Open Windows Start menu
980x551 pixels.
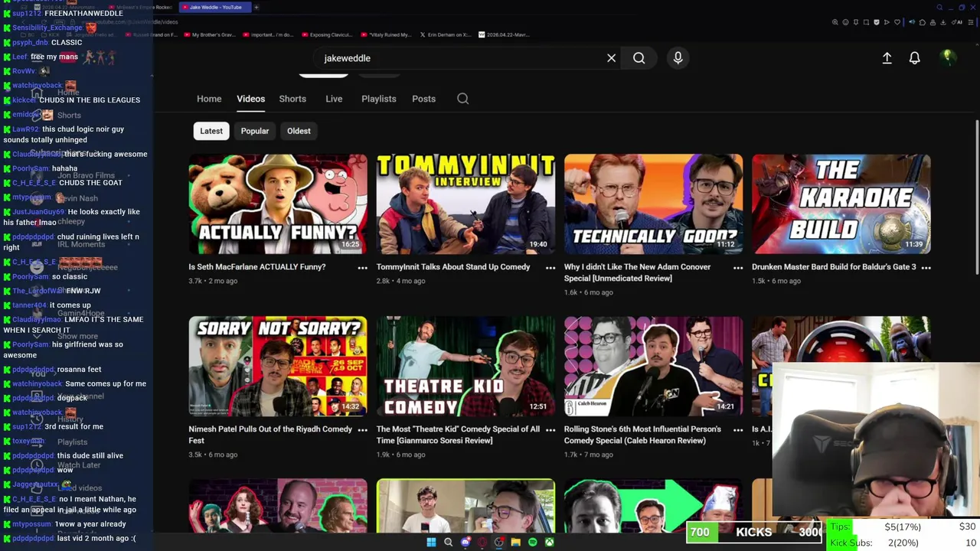pos(431,542)
